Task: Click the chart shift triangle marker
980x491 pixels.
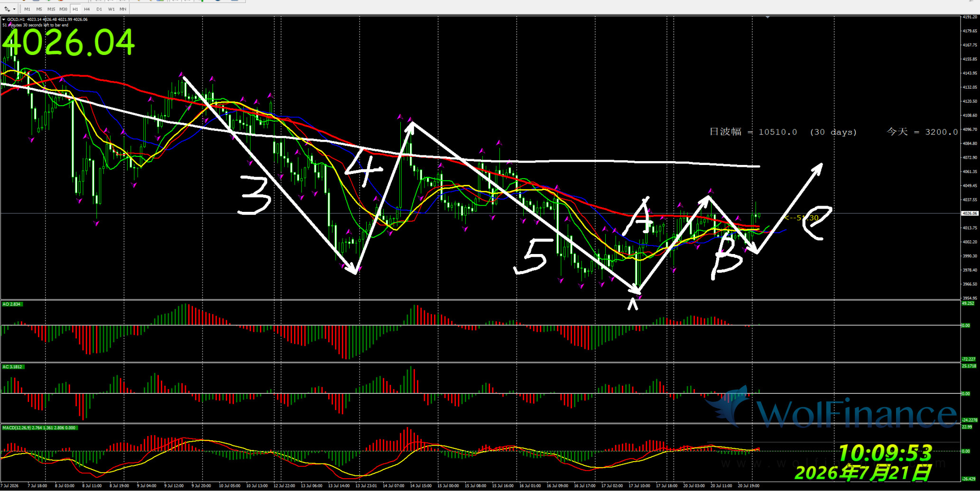Action: (x=767, y=17)
